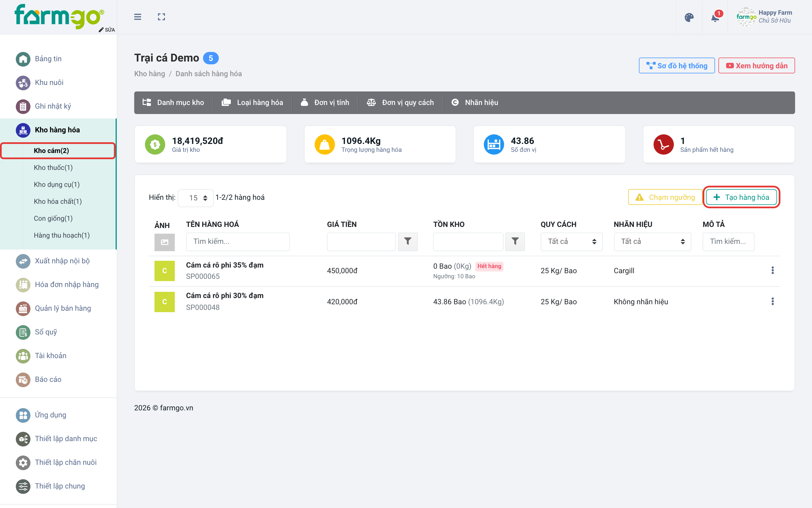The width and height of the screenshot is (812, 508).
Task: Open options menu for Cám cá rô phi 30% đạm
Action: point(773,301)
